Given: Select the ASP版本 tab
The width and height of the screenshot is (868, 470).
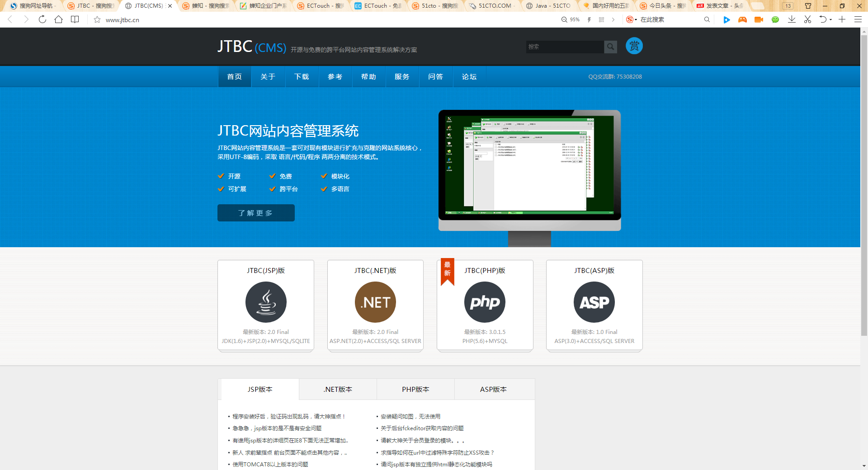Looking at the screenshot, I should pyautogui.click(x=493, y=389).
